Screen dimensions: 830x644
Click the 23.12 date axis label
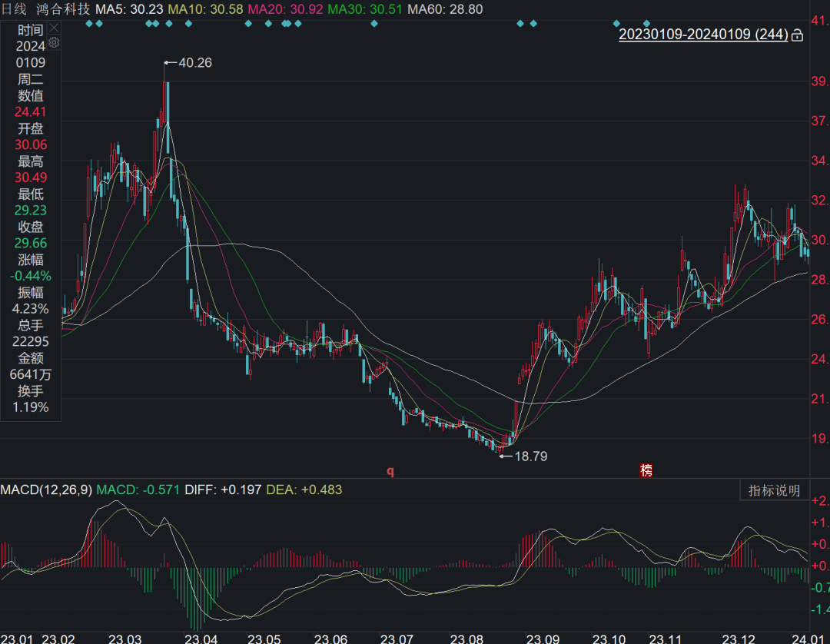coord(739,638)
